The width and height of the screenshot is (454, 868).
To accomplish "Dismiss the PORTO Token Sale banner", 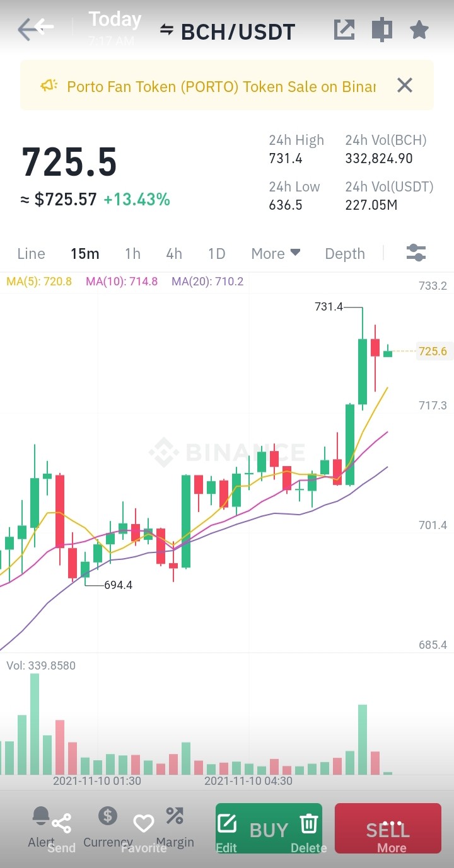I will 405,85.
